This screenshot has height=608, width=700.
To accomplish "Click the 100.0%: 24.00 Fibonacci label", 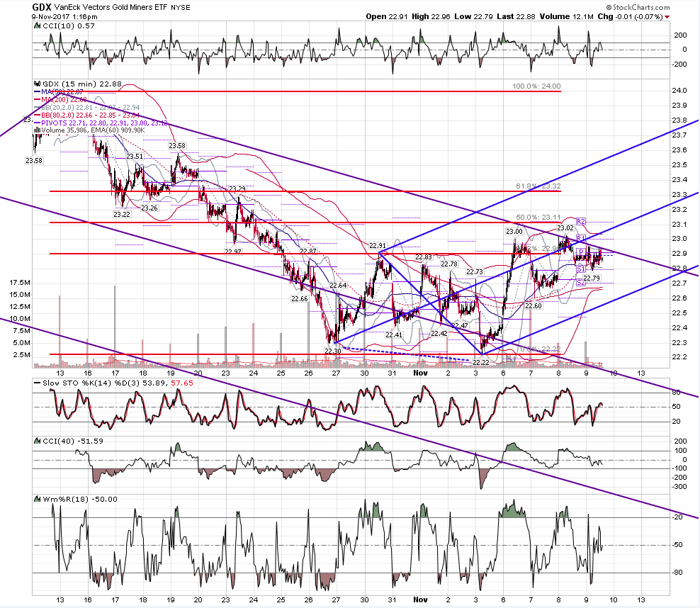I will point(536,86).
